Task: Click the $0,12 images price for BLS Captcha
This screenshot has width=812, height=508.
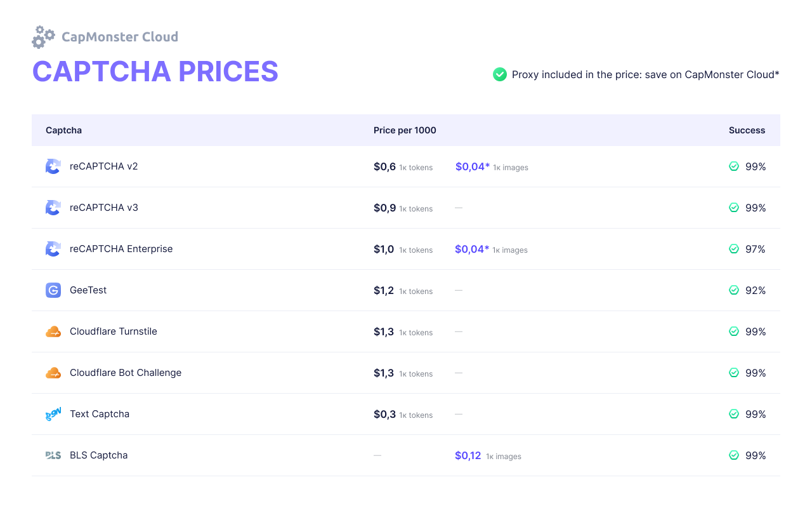Action: click(468, 456)
